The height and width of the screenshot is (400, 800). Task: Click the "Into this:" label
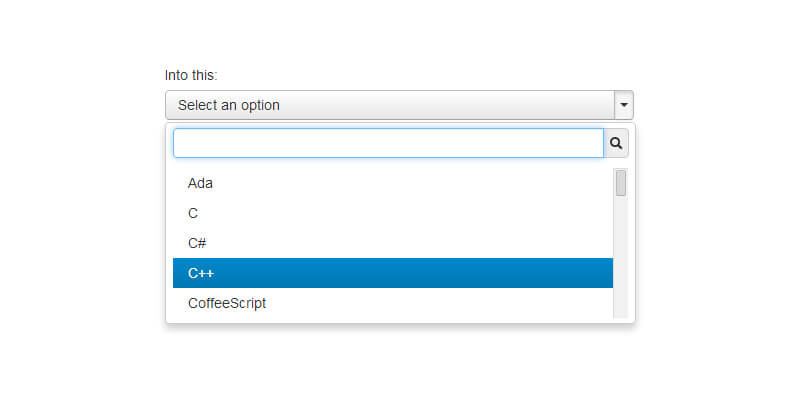pos(191,75)
